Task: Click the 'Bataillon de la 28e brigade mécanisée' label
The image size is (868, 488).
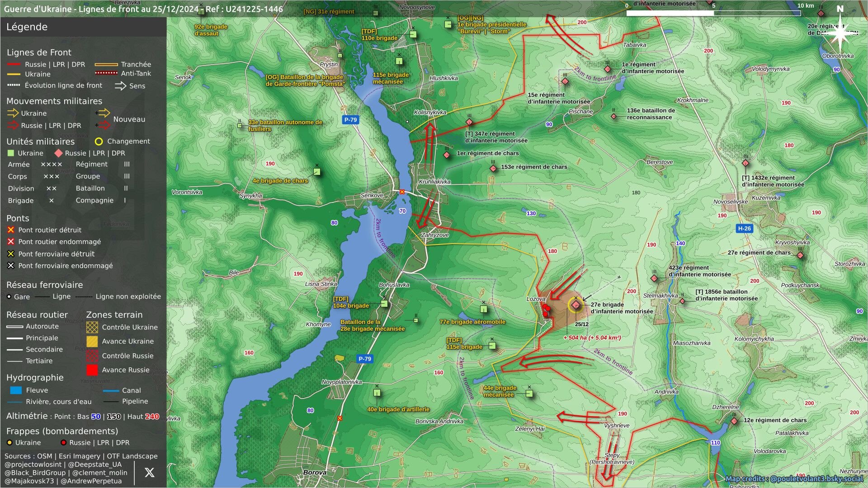Action: tap(373, 325)
